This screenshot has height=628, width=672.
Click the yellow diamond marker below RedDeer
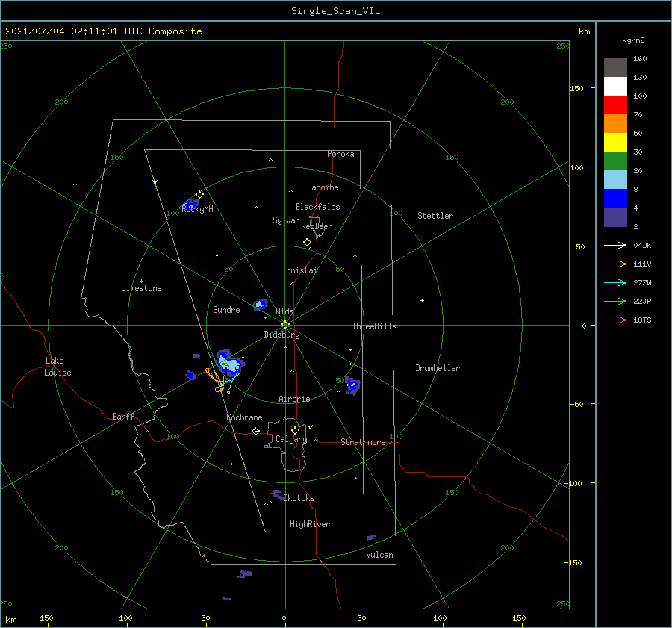(x=307, y=243)
